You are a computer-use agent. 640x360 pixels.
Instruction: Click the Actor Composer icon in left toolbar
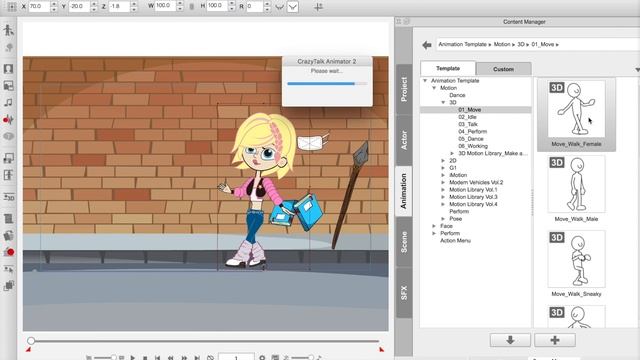tap(8, 30)
